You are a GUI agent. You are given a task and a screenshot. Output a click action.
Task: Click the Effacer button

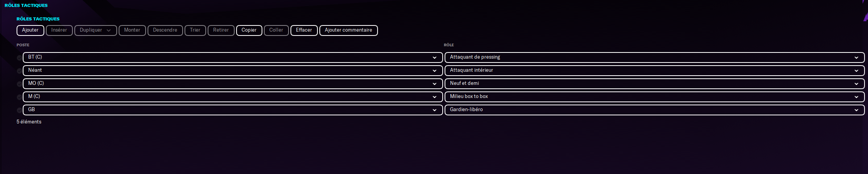pyautogui.click(x=304, y=30)
